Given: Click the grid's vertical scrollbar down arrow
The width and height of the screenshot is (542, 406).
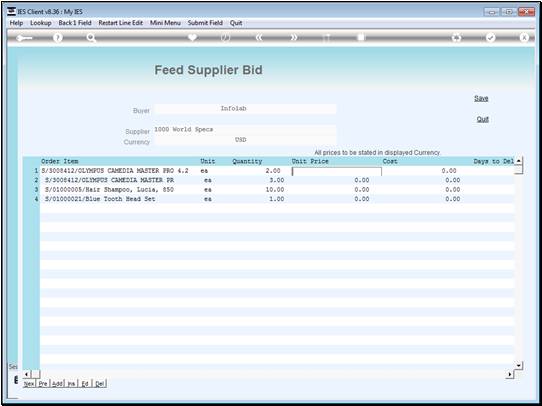Looking at the screenshot, I should pos(518,365).
